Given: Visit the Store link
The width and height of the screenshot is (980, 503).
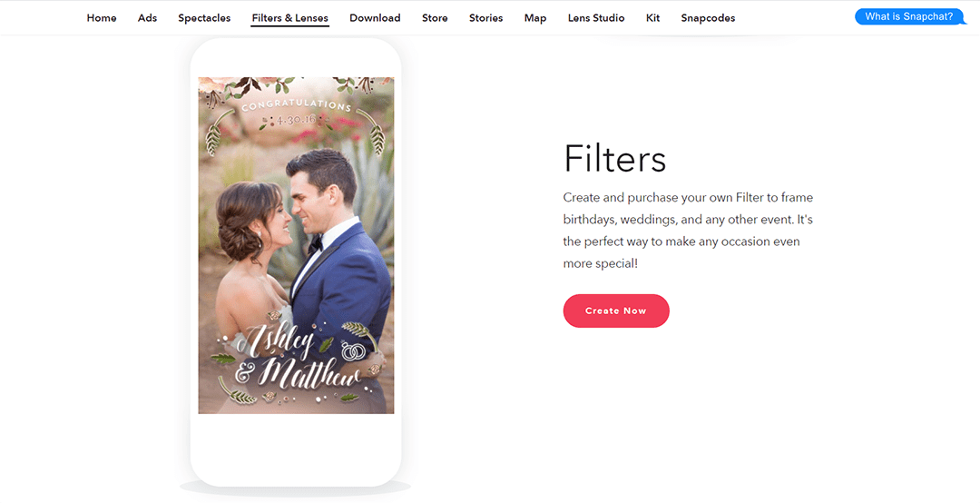Looking at the screenshot, I should (435, 18).
